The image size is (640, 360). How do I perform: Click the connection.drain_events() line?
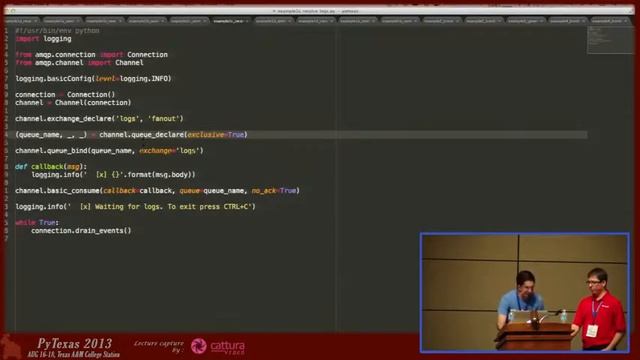pyautogui.click(x=81, y=231)
